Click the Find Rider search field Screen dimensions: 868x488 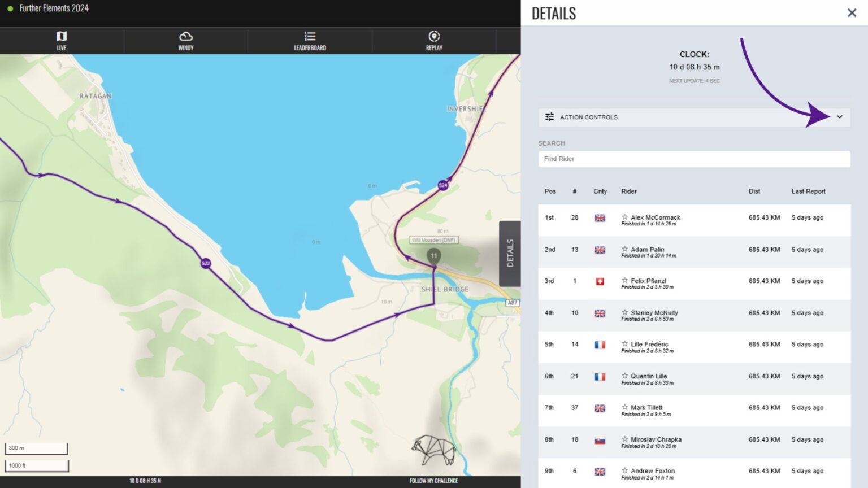[694, 159]
